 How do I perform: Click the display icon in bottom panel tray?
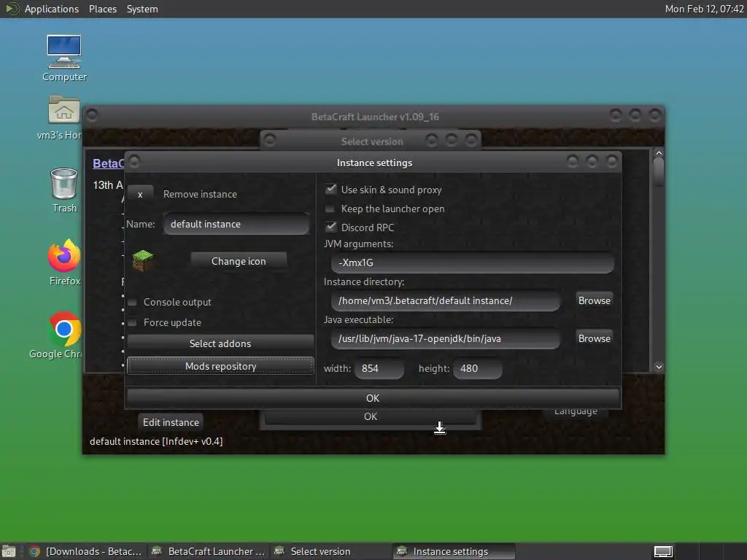(x=662, y=551)
